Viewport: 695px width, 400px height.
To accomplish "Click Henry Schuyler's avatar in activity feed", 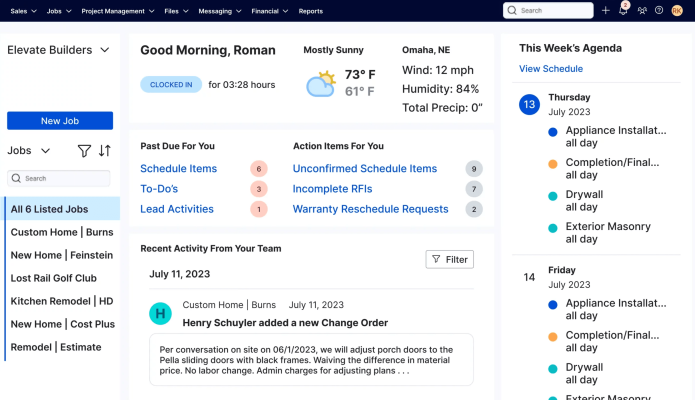I will tap(160, 314).
